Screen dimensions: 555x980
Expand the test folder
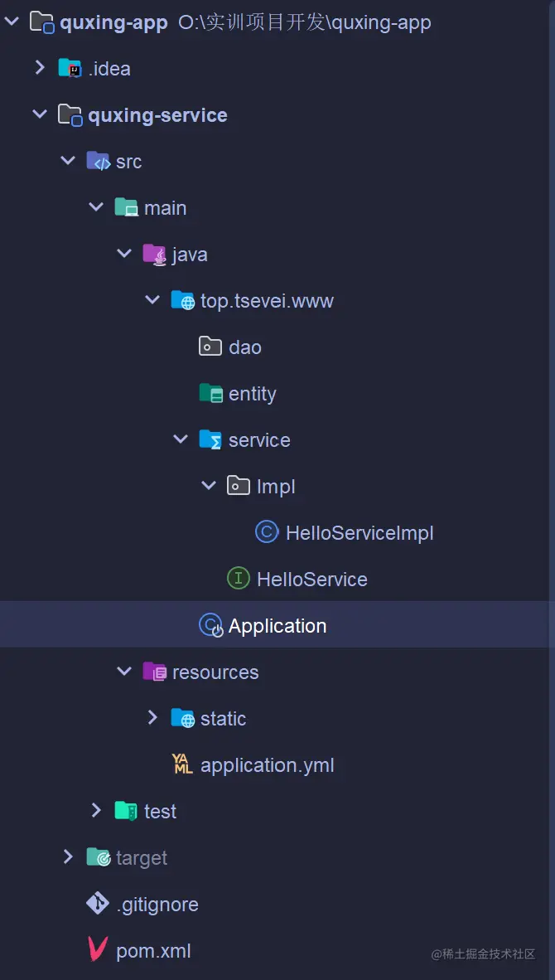click(x=96, y=811)
